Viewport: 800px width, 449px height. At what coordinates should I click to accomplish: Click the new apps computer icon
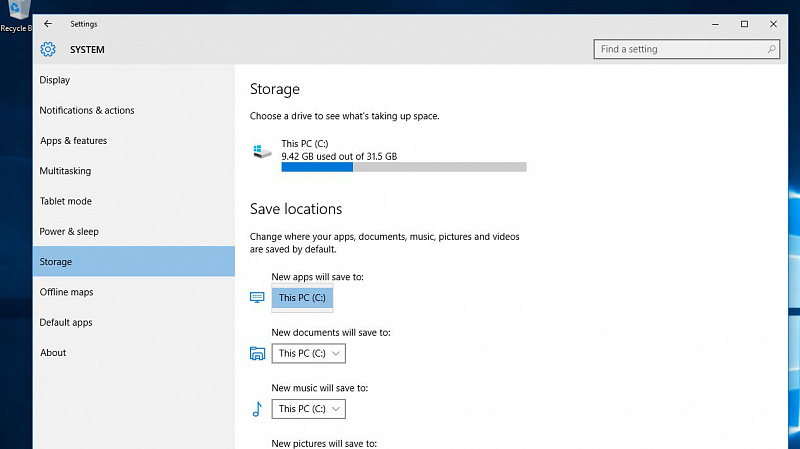click(257, 297)
